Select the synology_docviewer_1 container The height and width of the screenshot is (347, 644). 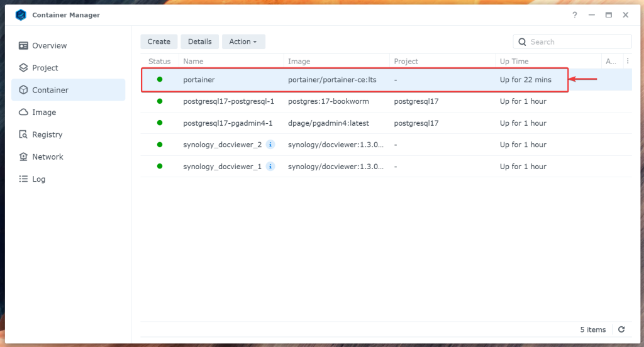coord(386,167)
